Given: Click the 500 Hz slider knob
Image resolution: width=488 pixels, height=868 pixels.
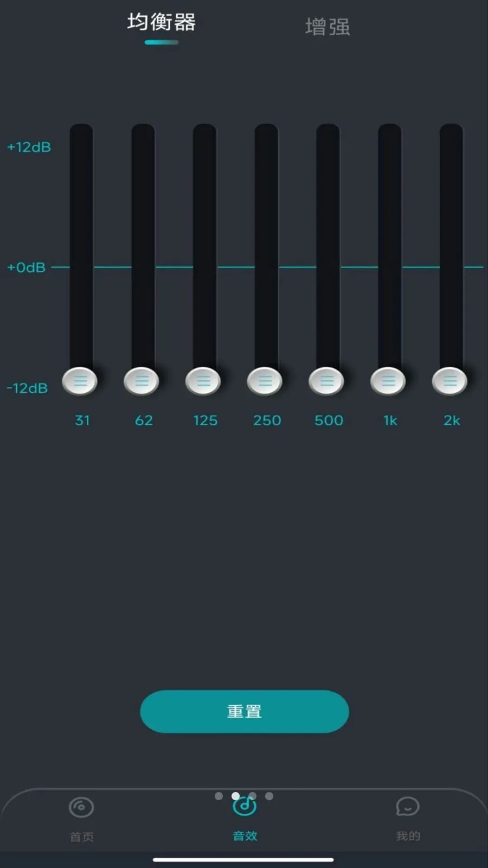Looking at the screenshot, I should coord(326,381).
